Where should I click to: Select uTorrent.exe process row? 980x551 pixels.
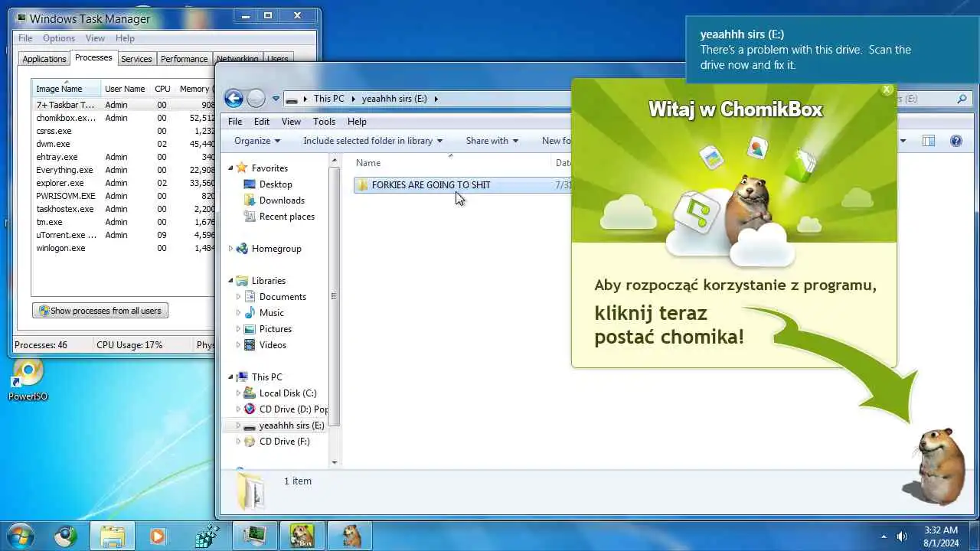[x=124, y=235]
